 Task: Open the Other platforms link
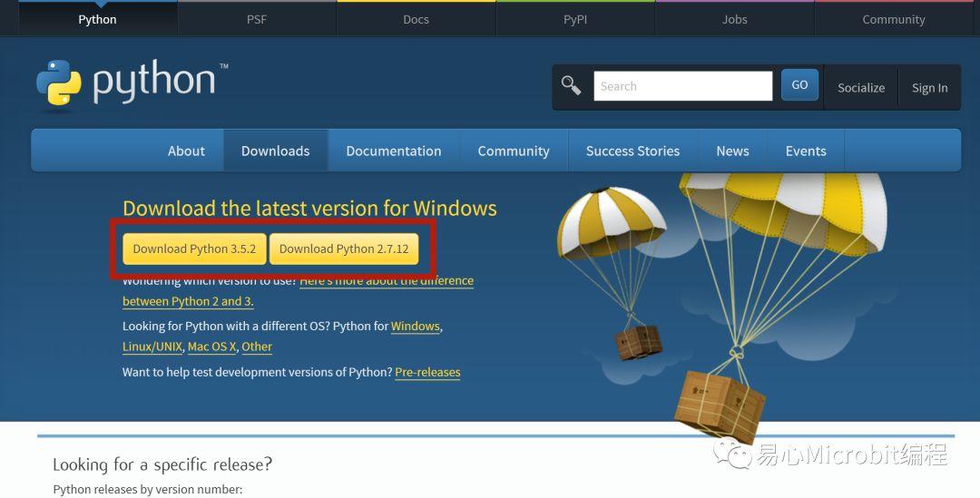pyautogui.click(x=257, y=347)
